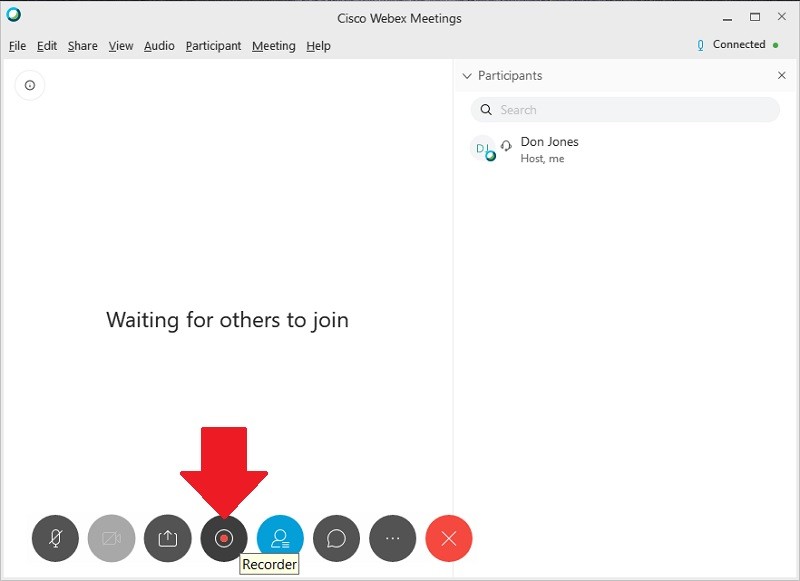Click the participant Search field
The width and height of the screenshot is (800, 581).
(600, 110)
